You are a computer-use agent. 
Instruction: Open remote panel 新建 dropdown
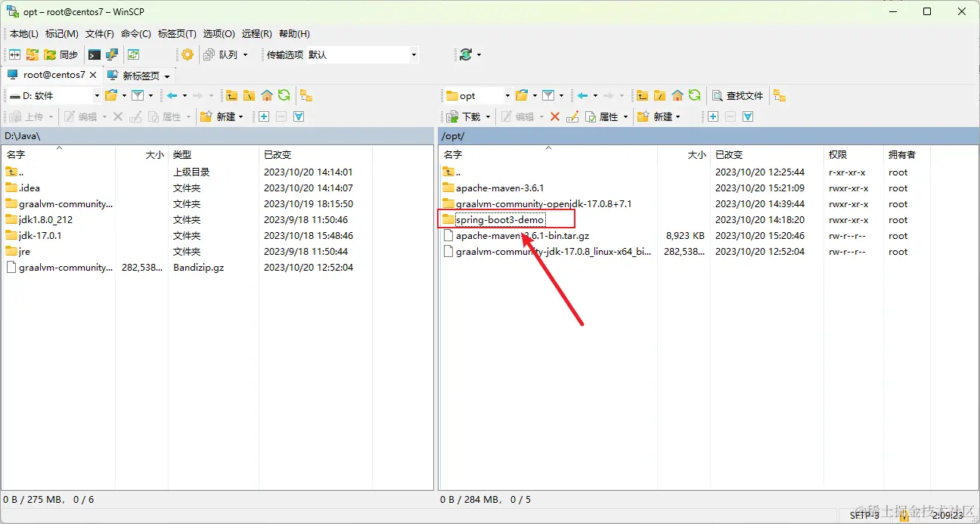click(x=659, y=116)
